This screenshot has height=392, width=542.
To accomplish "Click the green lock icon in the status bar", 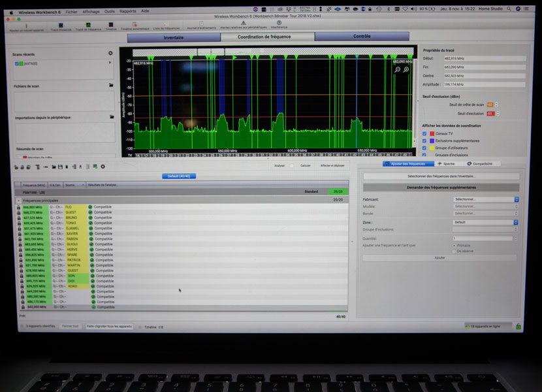I will tap(518, 326).
